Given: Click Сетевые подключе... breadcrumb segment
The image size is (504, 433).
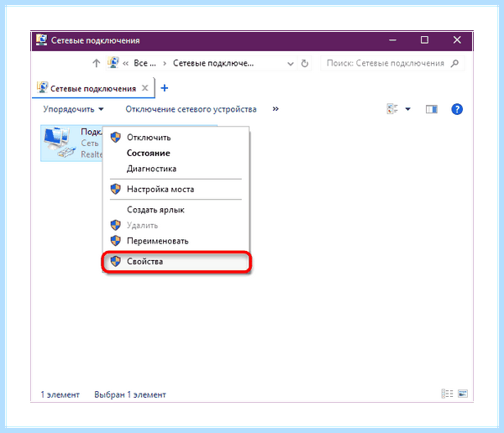Looking at the screenshot, I should 213,63.
